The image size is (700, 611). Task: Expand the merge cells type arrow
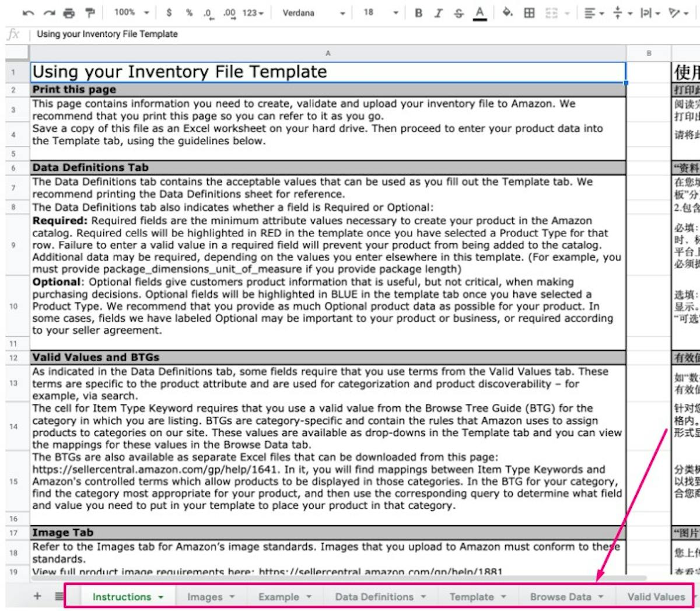566,13
